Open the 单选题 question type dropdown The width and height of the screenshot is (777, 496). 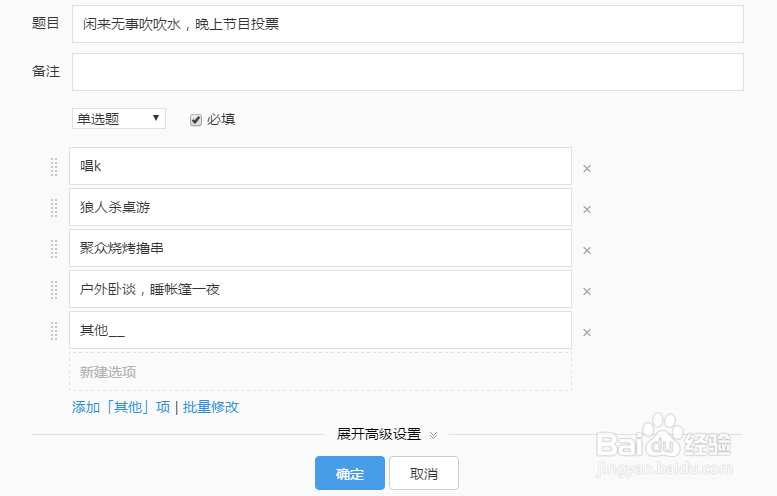119,118
